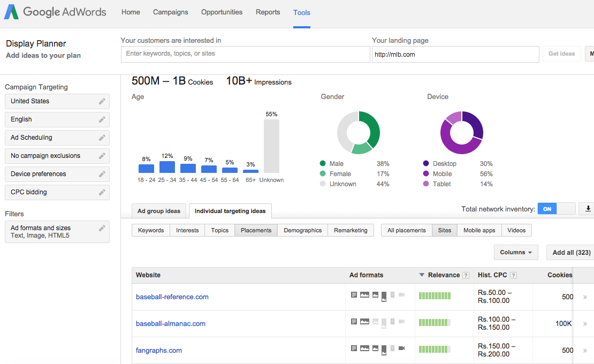Filter placements to Mobile apps
The height and width of the screenshot is (364, 594).
click(x=479, y=230)
